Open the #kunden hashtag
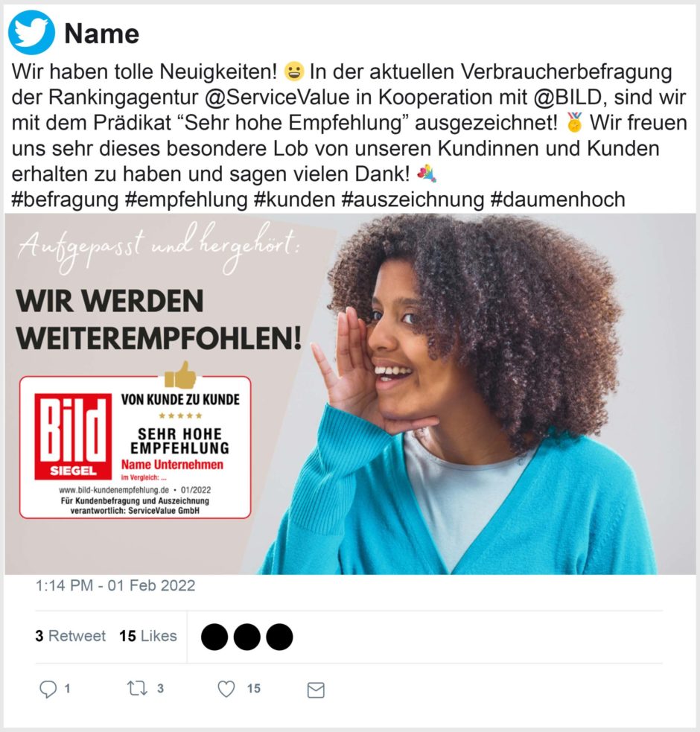The height and width of the screenshot is (732, 700). (295, 200)
